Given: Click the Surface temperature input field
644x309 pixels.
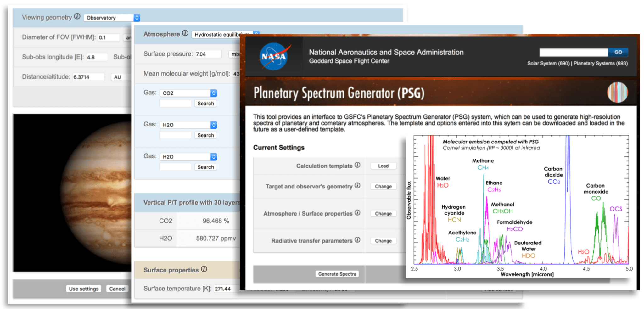Looking at the screenshot, I should pos(227,289).
